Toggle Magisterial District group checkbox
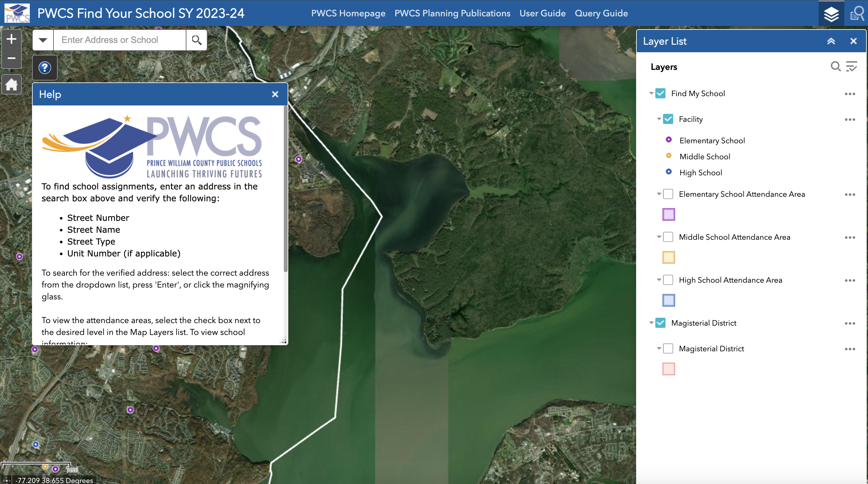The height and width of the screenshot is (484, 868). (660, 323)
